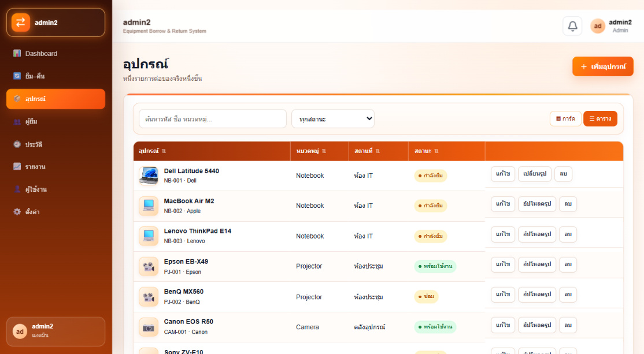Viewport: 644px width, 354px height.
Task: Click อัปโหลดรูป for Canon EOS R50
Action: click(x=537, y=325)
